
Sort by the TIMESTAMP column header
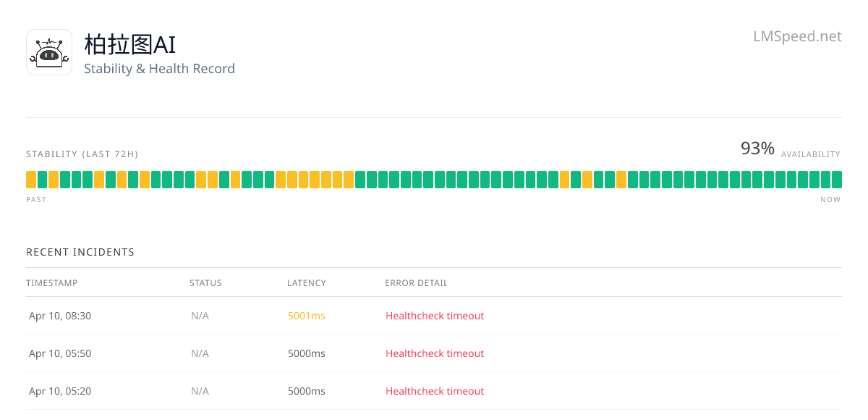tap(52, 283)
